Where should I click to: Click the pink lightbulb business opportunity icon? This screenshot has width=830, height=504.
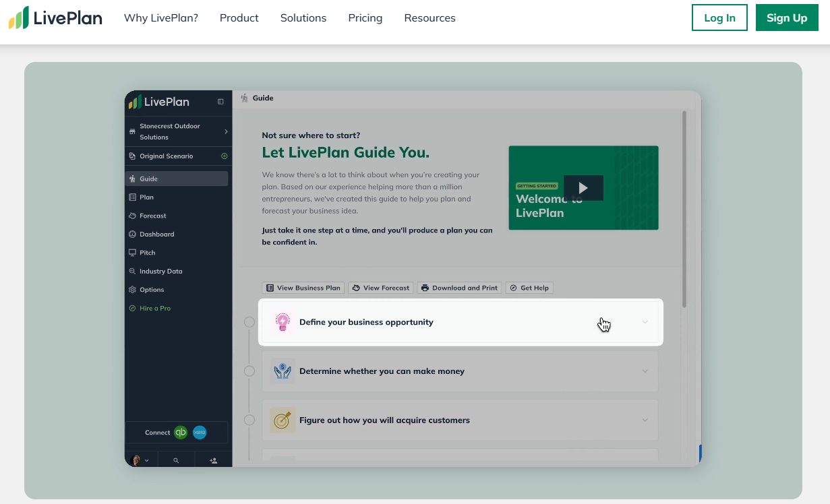tap(283, 322)
